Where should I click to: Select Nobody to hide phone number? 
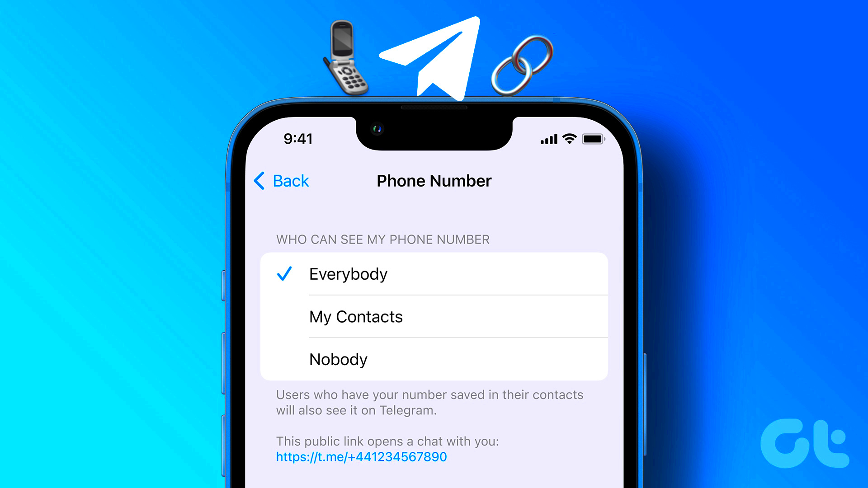338,359
